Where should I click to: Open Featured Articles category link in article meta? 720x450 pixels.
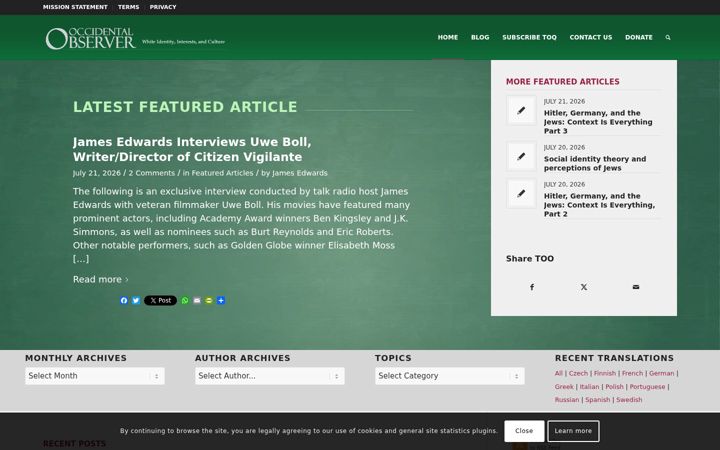222,173
